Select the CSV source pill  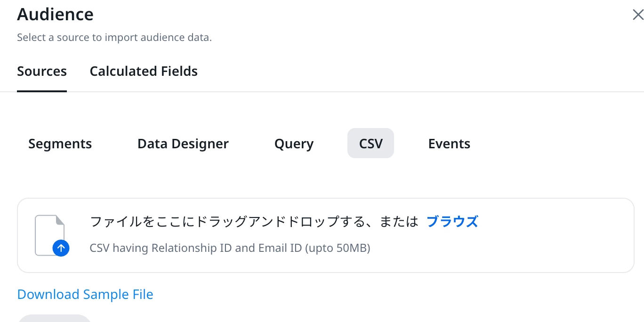(x=370, y=144)
